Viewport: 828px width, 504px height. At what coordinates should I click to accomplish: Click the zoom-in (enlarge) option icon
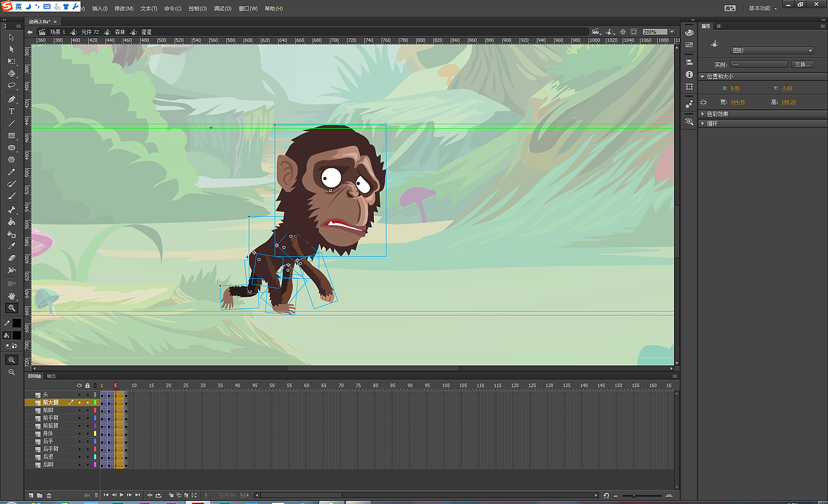point(12,360)
